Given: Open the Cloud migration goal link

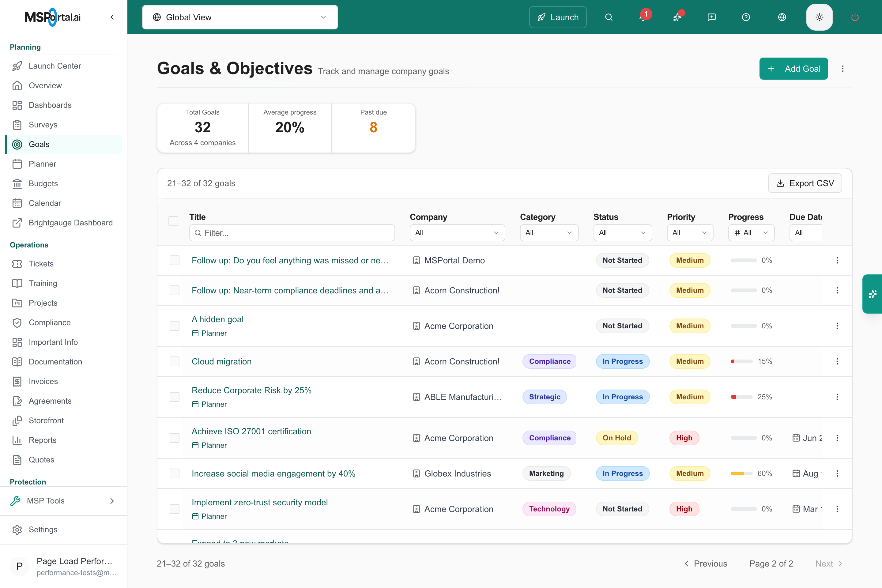Looking at the screenshot, I should [222, 361].
